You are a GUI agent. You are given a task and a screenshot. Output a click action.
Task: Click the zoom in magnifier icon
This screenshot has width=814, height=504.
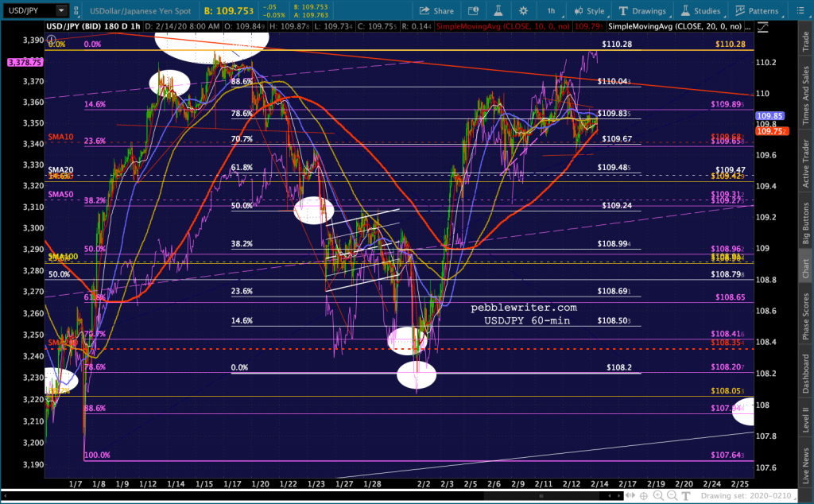click(658, 496)
